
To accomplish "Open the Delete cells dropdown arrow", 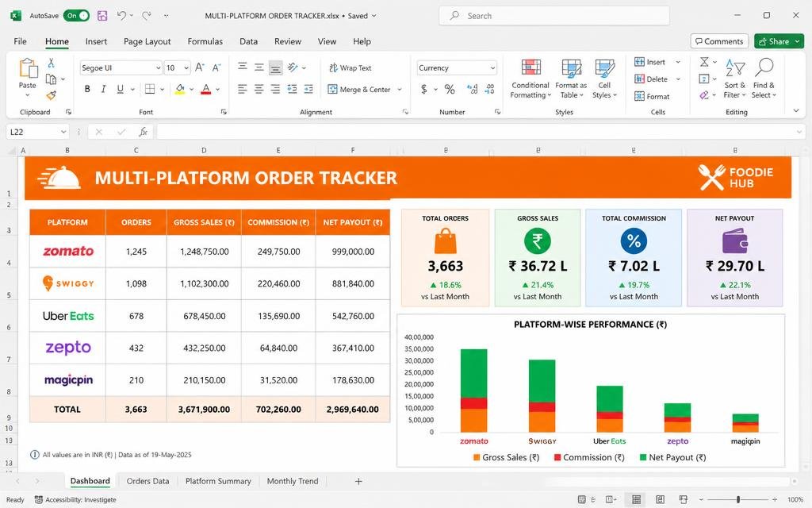I will 678,79.
